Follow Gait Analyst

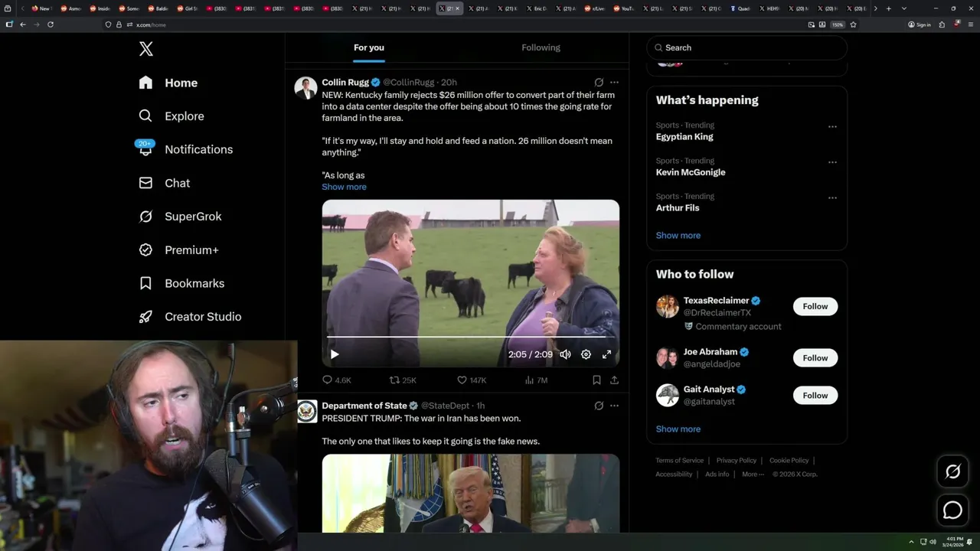[815, 396]
